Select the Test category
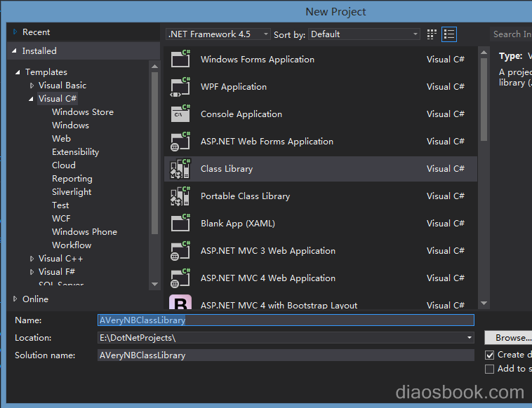This screenshot has width=532, height=408. click(60, 205)
